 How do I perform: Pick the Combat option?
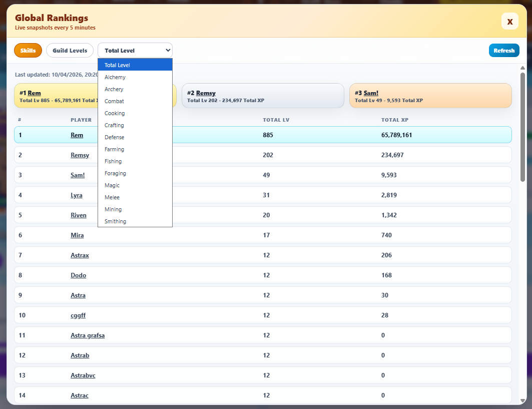coord(114,101)
